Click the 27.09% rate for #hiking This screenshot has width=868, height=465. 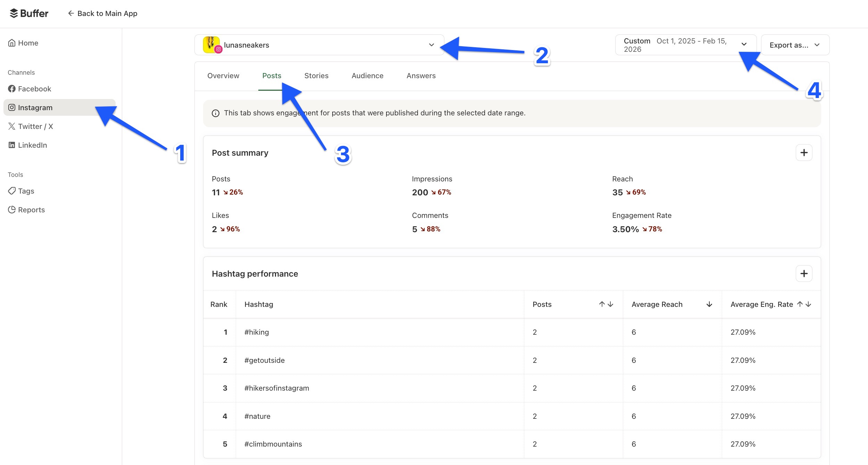click(743, 332)
